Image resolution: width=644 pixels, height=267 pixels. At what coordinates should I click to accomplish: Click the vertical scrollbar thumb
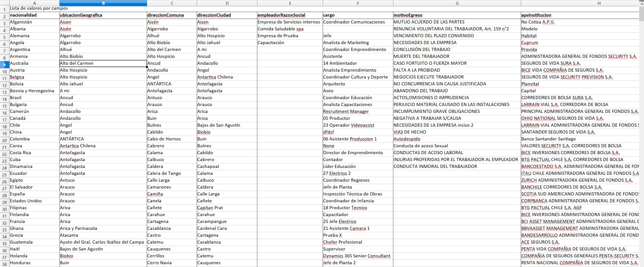(642, 14)
